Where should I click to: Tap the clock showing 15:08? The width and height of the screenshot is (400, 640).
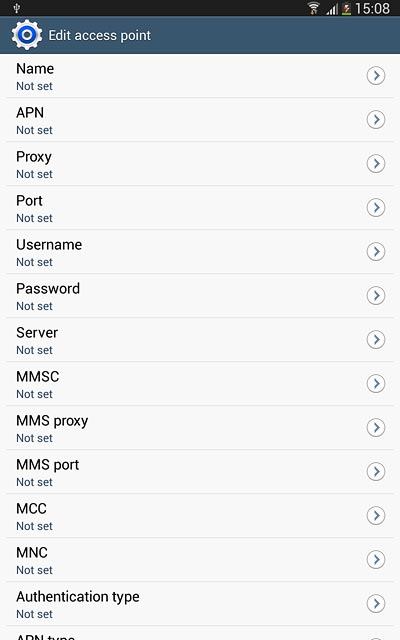coord(372,9)
